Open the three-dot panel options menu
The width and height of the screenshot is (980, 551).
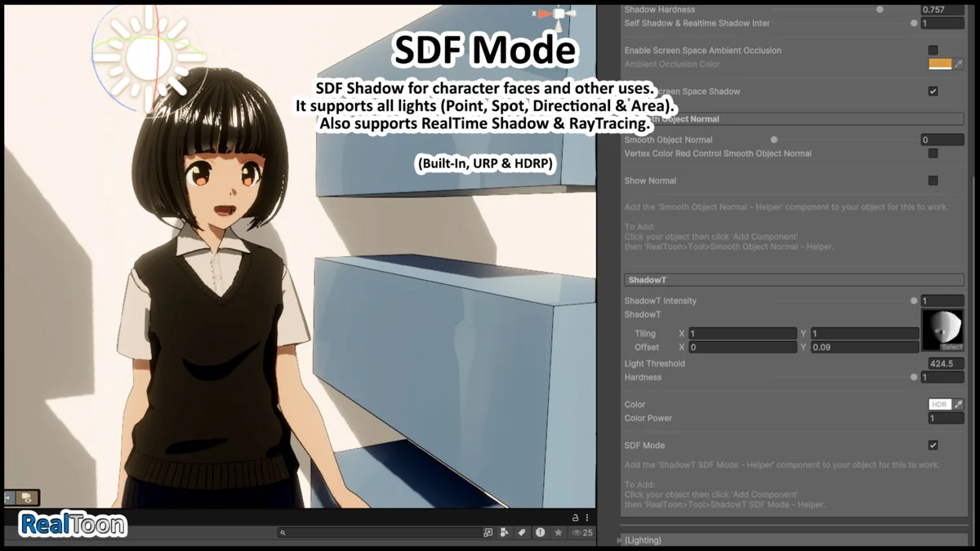coord(586,516)
